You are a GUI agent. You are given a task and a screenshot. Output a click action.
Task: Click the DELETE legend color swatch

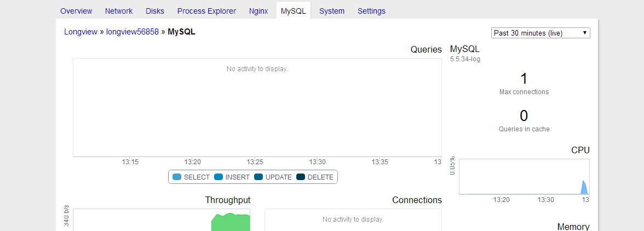301,177
